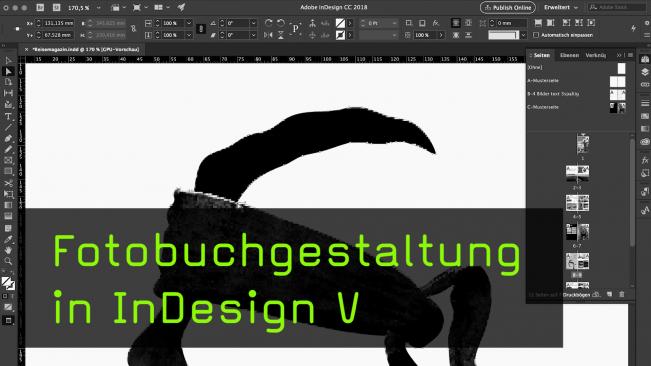Screen dimensions: 651x366
Task: Click fill color swatch in control bar
Action: [340, 23]
